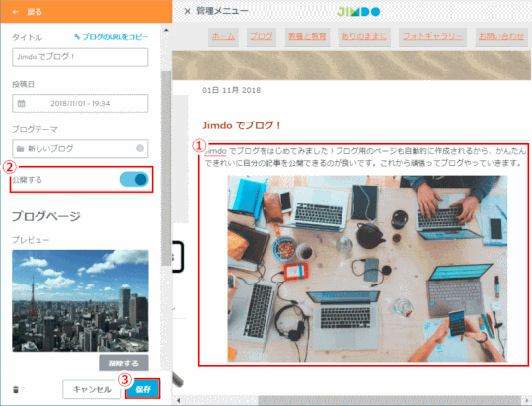Screen dimensions: 532x406
Task: Click the sidebar vertical scrollbar thumb
Action: (x=166, y=168)
